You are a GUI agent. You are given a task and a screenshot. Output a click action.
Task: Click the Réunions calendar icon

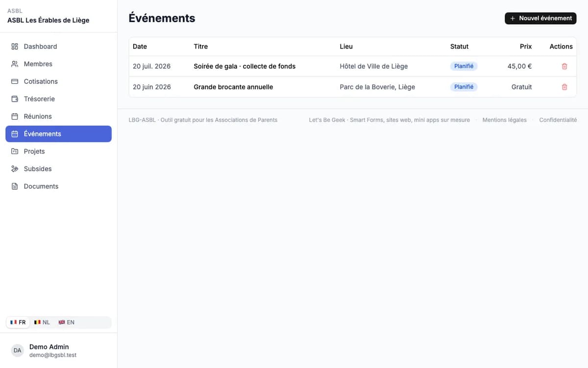coord(15,116)
